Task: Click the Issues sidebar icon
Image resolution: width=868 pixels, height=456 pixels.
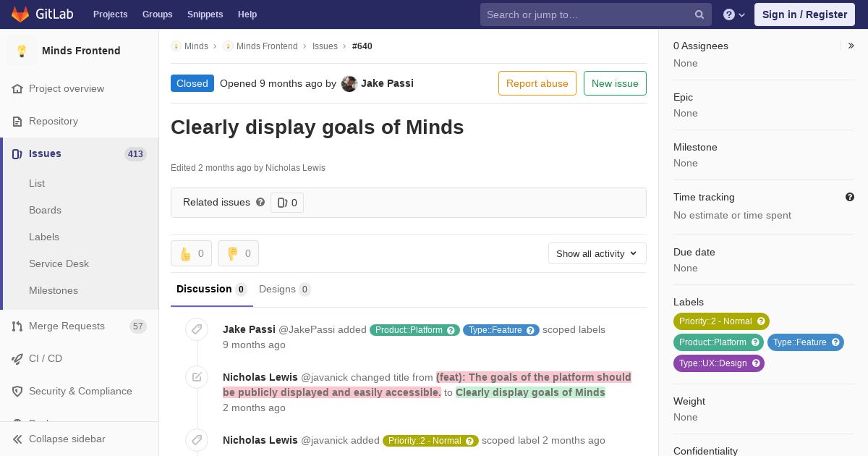Action: pyautogui.click(x=17, y=153)
